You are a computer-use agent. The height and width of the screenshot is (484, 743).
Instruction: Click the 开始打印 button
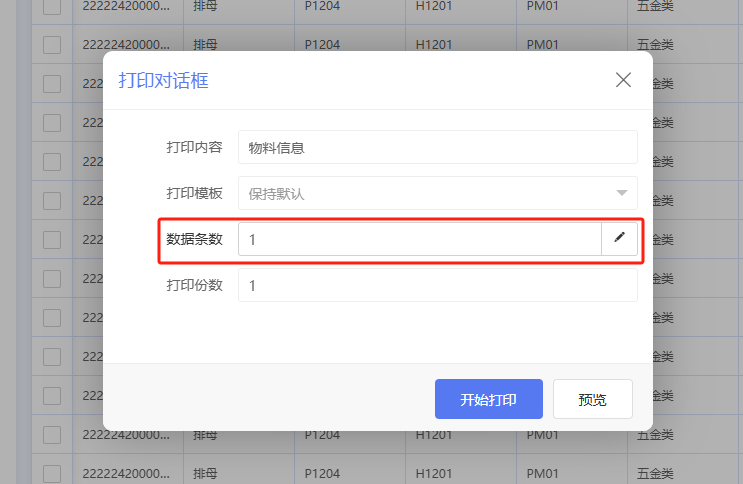point(489,399)
